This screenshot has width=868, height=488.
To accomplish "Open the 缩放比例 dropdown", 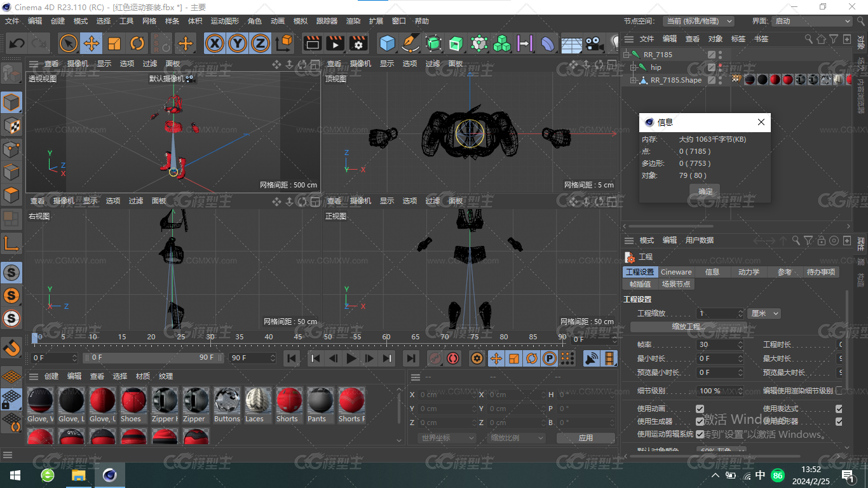I will pos(517,438).
